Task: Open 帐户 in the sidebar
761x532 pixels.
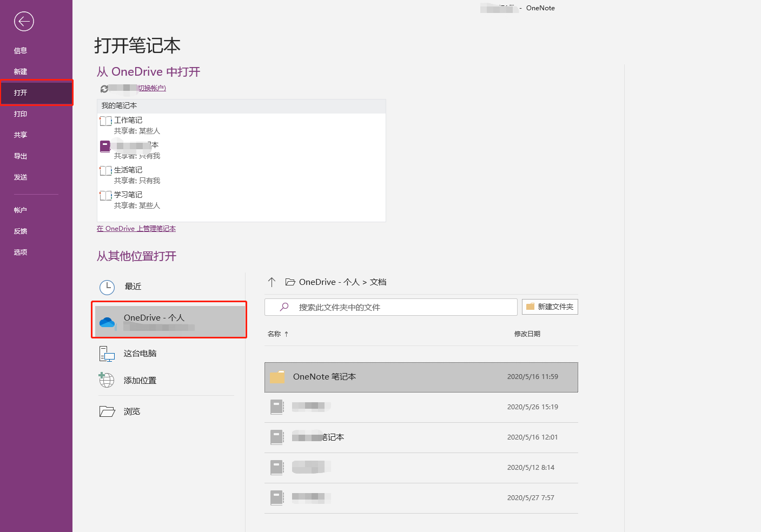Action: pyautogui.click(x=21, y=210)
